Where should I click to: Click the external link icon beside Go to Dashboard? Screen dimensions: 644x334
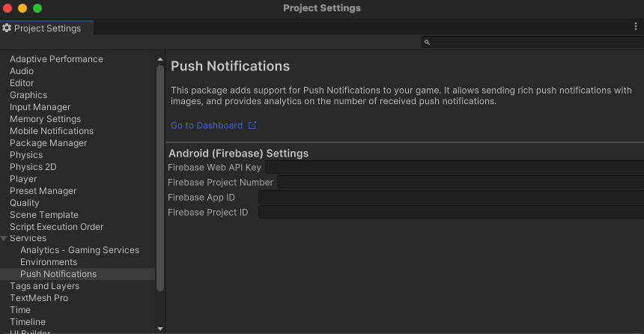point(252,126)
